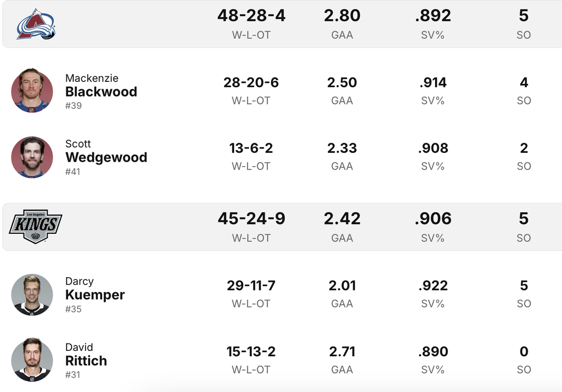Image resolution: width=562 pixels, height=392 pixels.
Task: Click Kuemper's 5 shutouts stat
Action: [524, 286]
